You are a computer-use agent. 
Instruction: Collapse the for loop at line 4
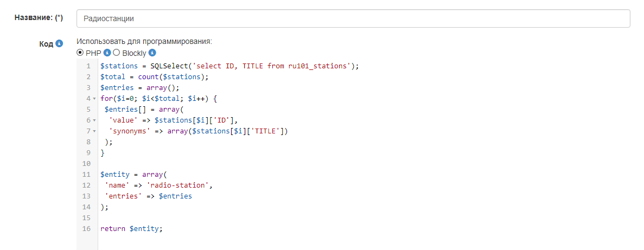point(93,99)
